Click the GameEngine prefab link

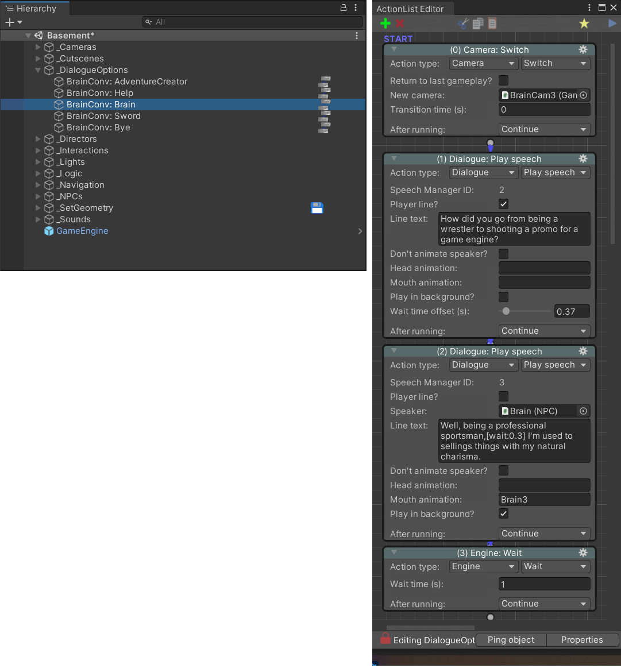click(x=82, y=231)
